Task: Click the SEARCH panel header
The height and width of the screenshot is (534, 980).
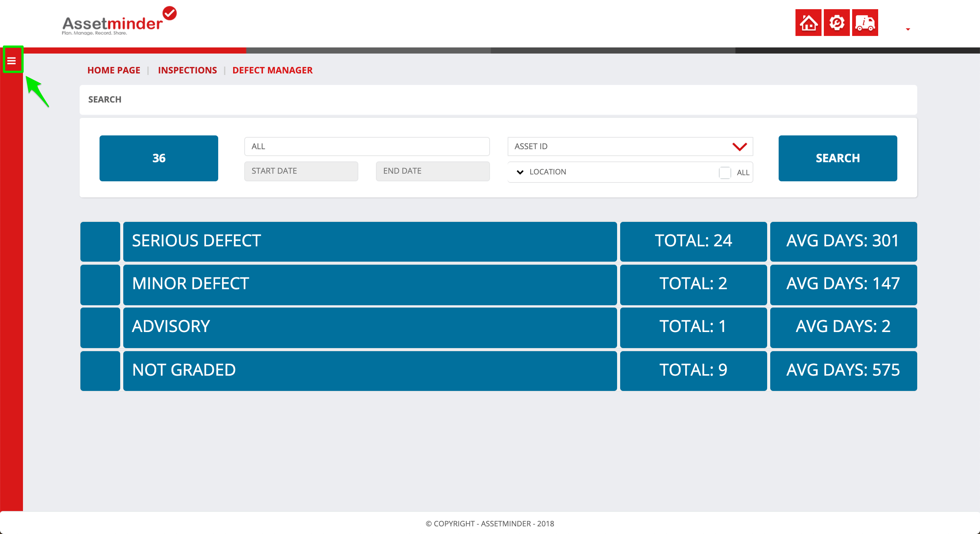Action: tap(498, 99)
